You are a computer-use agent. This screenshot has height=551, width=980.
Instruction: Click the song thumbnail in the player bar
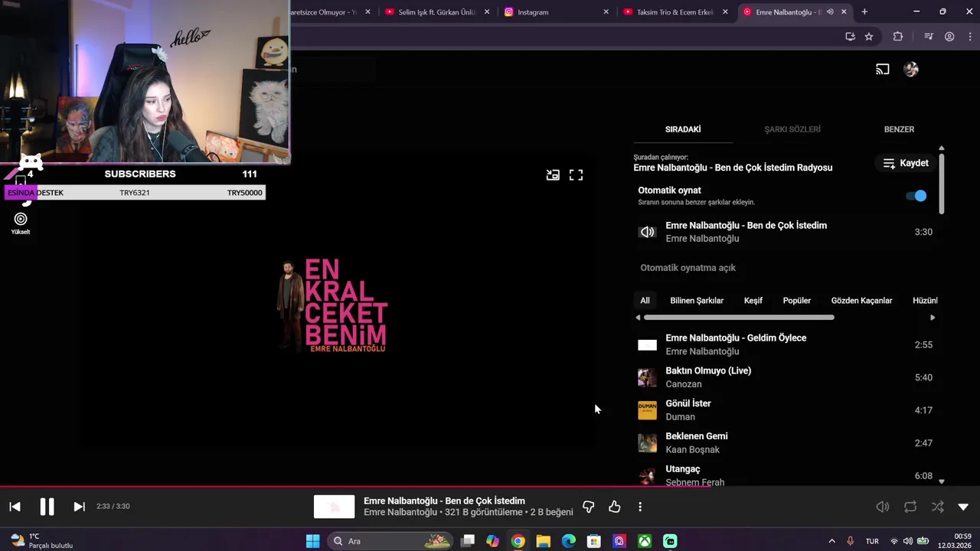[335, 507]
